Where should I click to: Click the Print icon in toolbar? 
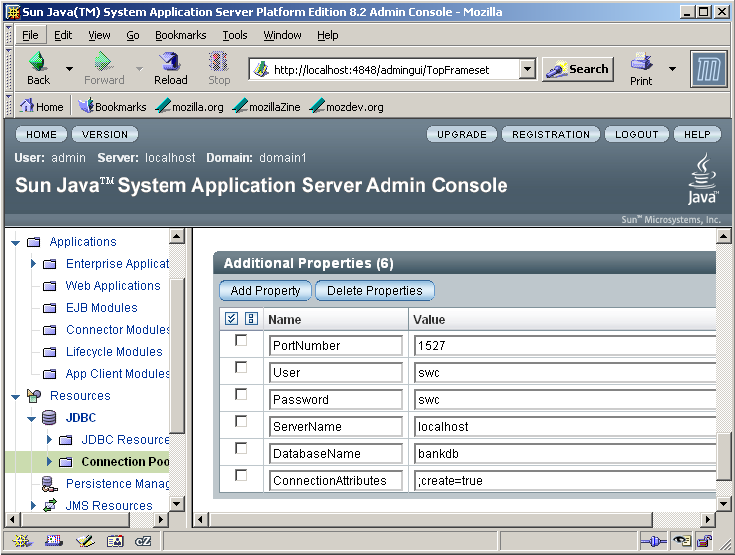[x=641, y=61]
